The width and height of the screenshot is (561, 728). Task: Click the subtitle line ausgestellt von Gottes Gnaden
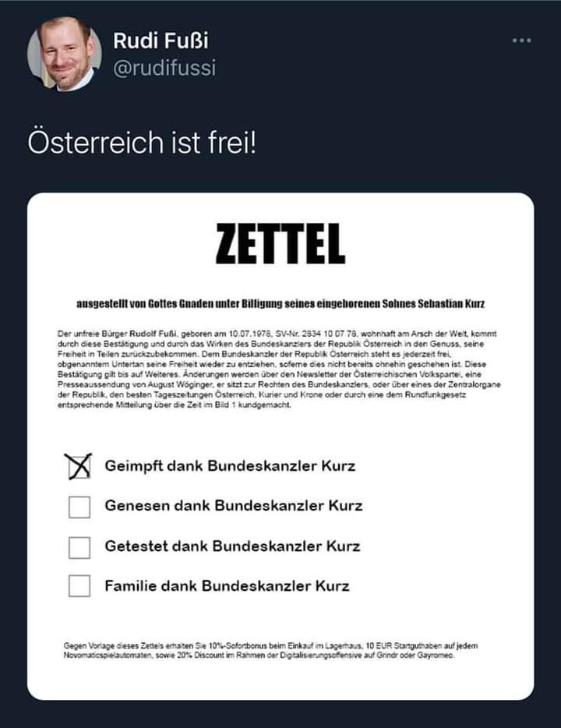click(280, 304)
